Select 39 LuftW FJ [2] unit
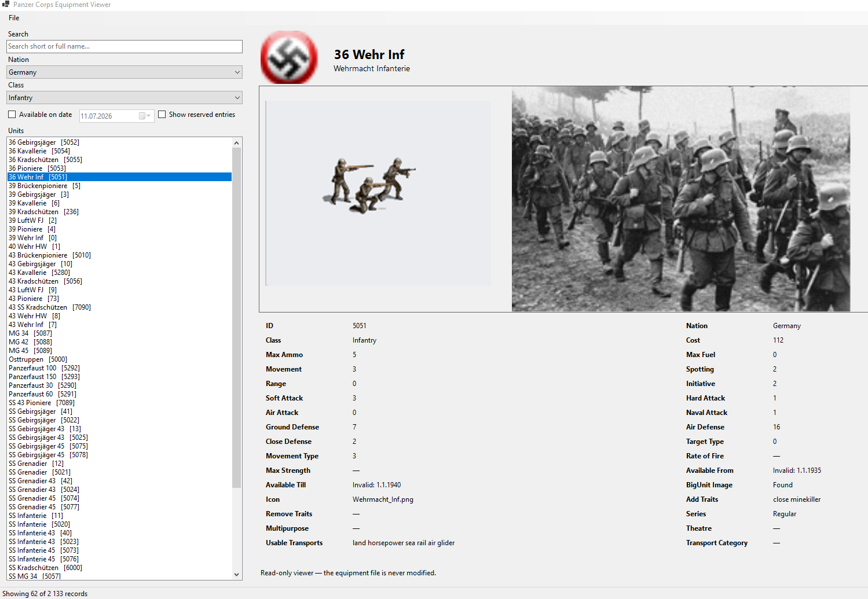868x599 pixels. click(119, 221)
